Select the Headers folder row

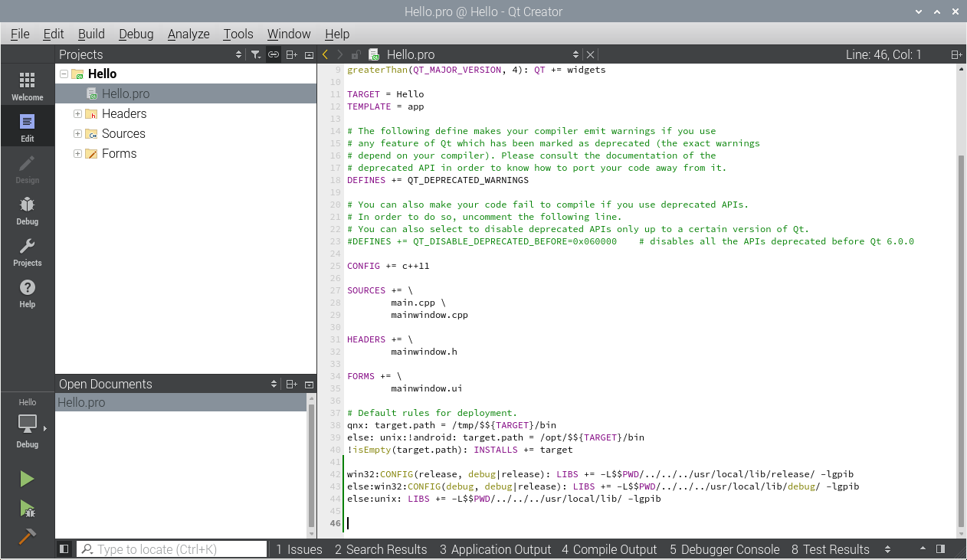[186, 113]
